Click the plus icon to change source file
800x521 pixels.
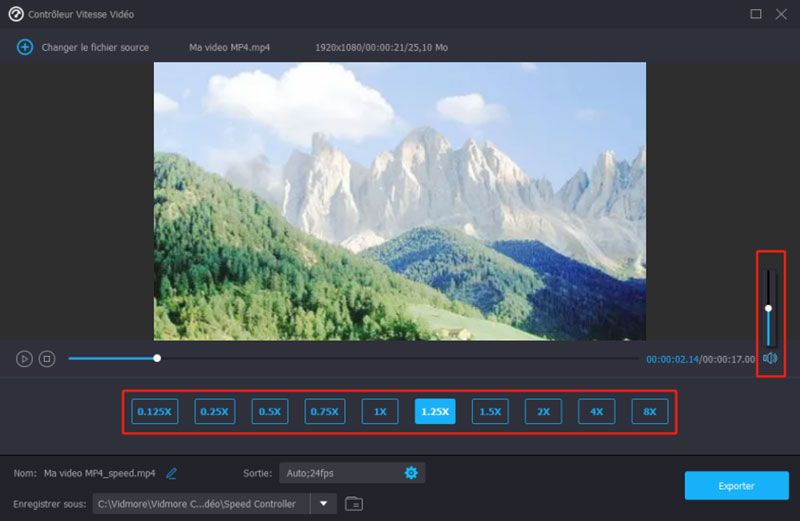(24, 47)
